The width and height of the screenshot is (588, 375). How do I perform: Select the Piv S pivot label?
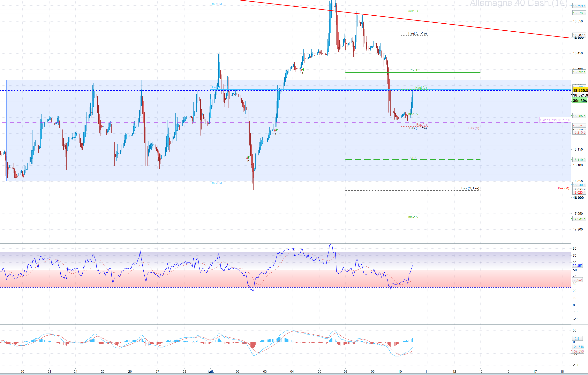(413, 70)
